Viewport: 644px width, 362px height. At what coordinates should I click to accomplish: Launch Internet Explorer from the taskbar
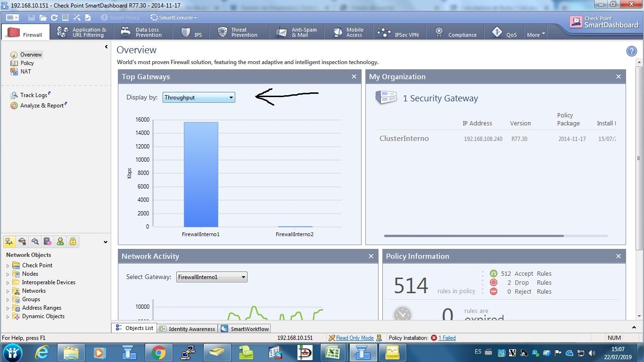[42, 353]
